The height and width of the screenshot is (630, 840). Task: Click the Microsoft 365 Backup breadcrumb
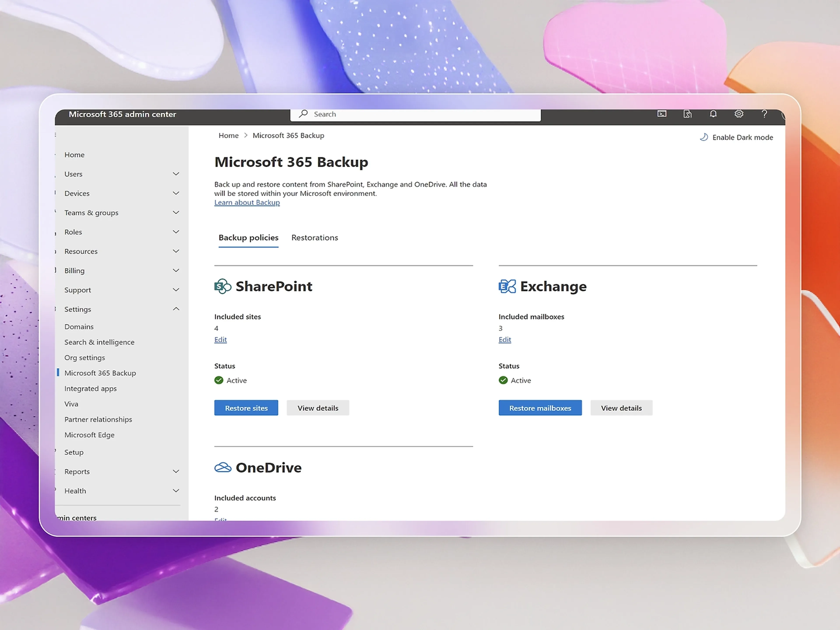click(x=288, y=136)
